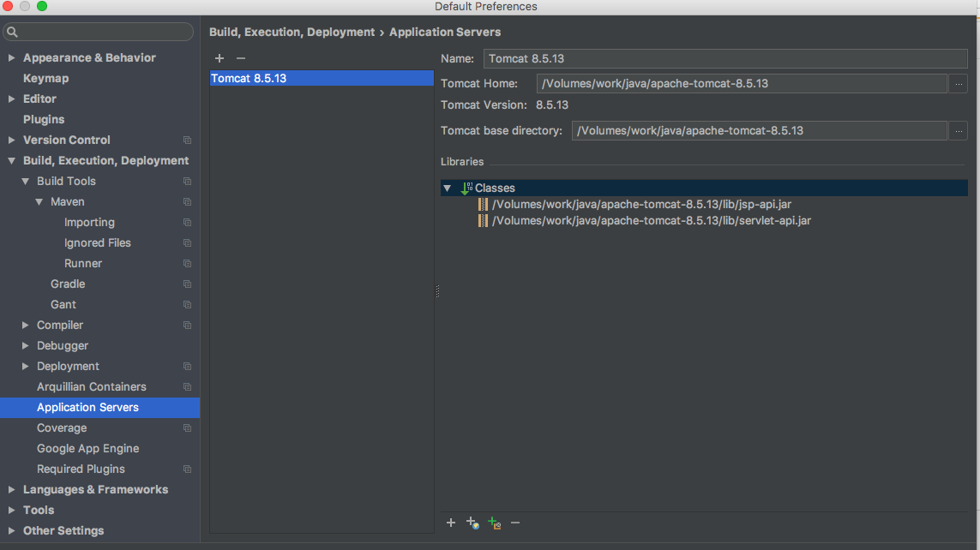980x550 pixels.
Task: Click the preferences search field
Action: pos(98,32)
